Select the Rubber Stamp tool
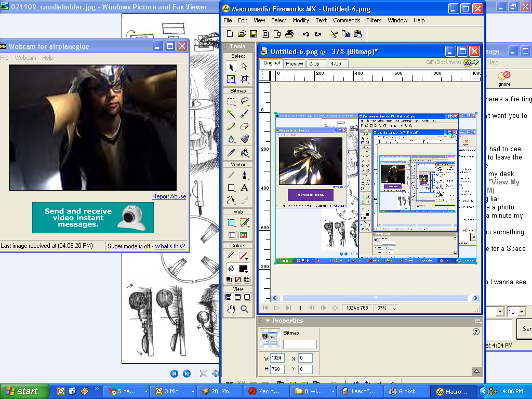Image resolution: width=532 pixels, height=399 pixels. pos(244,139)
